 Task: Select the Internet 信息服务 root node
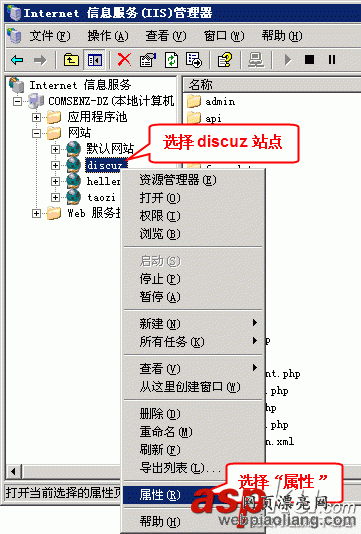[80, 85]
